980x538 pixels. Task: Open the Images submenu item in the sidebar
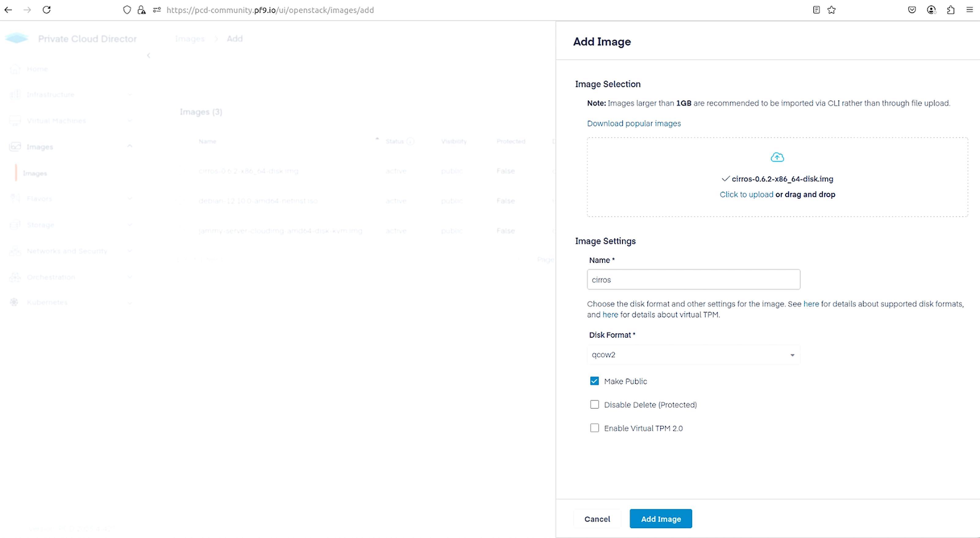tap(35, 173)
